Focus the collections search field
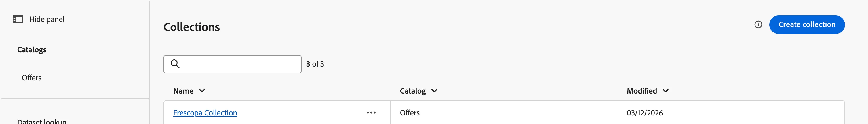The image size is (868, 124). 233,64
